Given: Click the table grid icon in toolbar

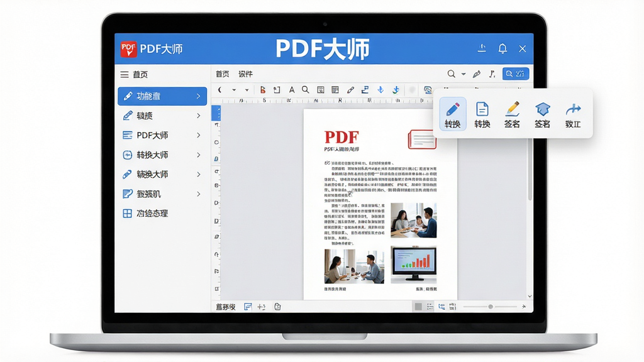Looking at the screenshot, I should pyautogui.click(x=335, y=89).
